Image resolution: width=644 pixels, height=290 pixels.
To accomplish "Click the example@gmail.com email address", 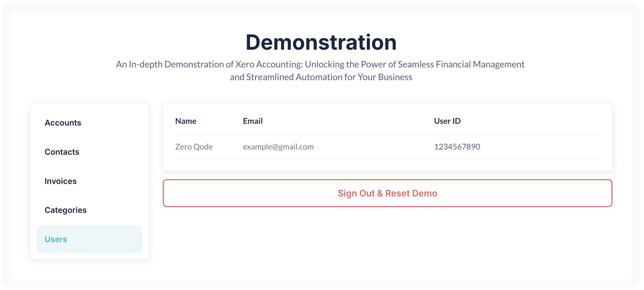I will click(278, 147).
